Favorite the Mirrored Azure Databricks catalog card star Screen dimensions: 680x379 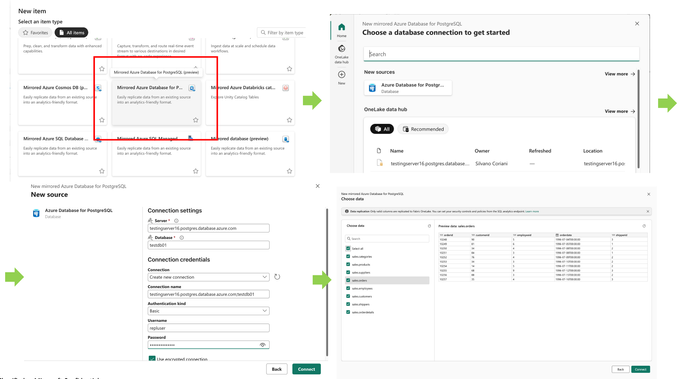click(x=289, y=120)
